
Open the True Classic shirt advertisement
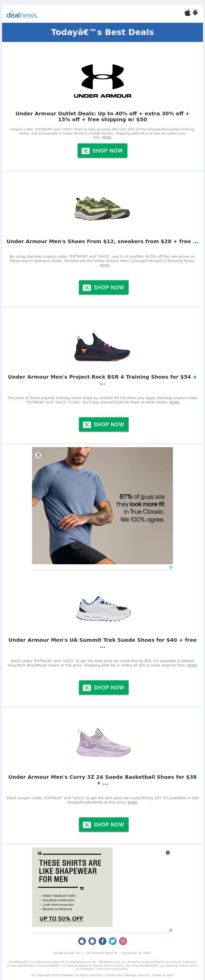coord(102,505)
